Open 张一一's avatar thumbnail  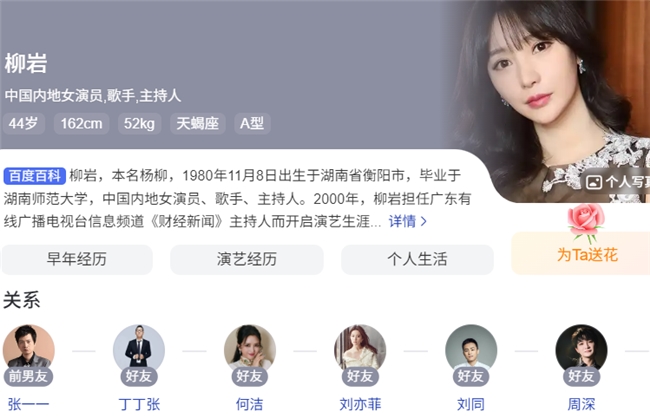click(29, 350)
